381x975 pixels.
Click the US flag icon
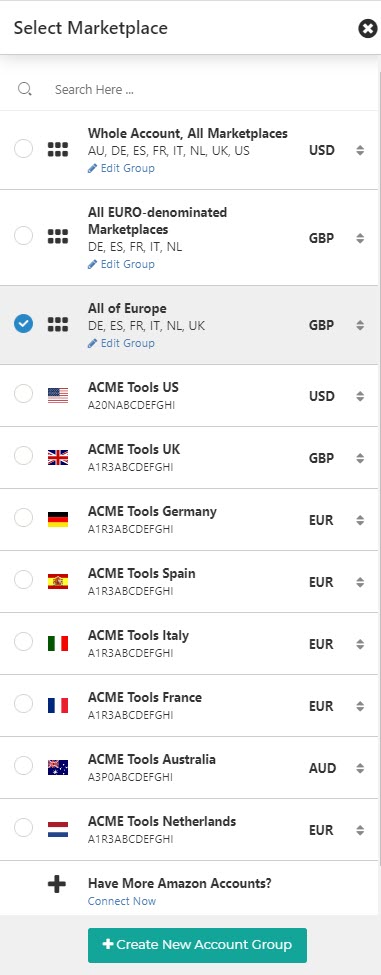[58, 395]
